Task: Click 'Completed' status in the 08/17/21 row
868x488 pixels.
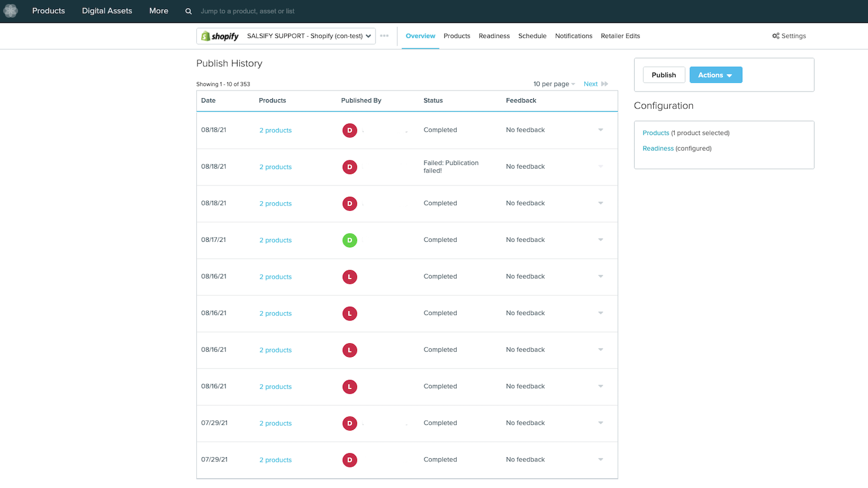Action: (x=440, y=240)
